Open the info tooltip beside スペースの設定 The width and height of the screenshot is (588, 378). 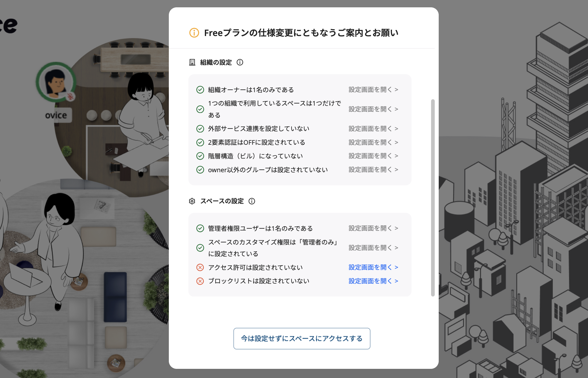[252, 201]
